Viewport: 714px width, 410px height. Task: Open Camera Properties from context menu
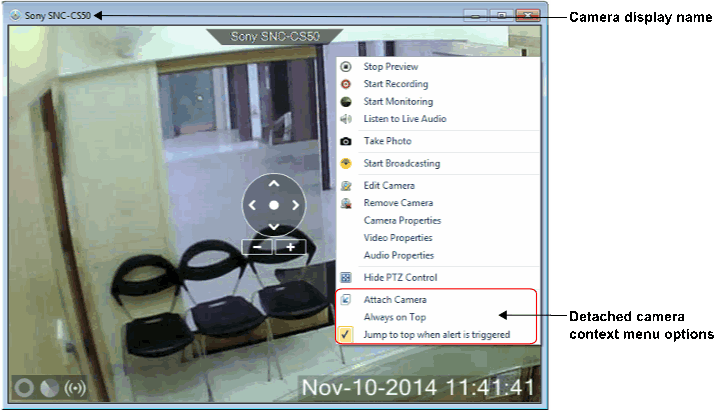point(402,220)
